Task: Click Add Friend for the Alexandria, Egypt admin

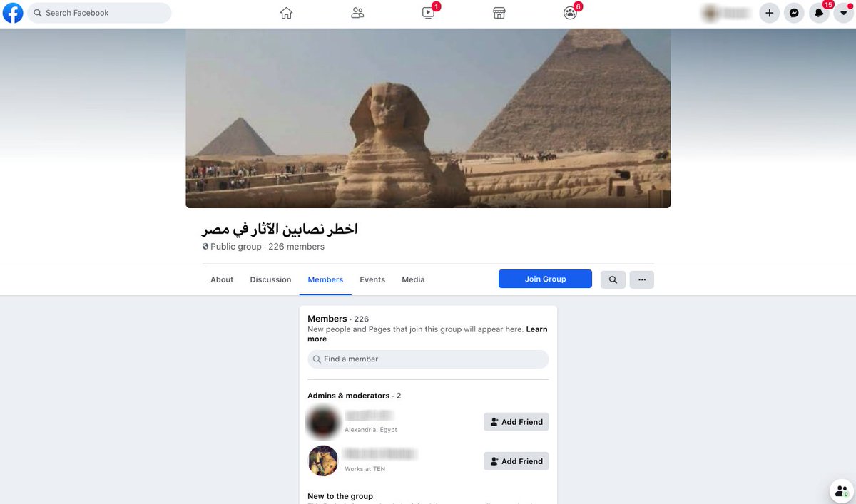Action: (x=516, y=422)
